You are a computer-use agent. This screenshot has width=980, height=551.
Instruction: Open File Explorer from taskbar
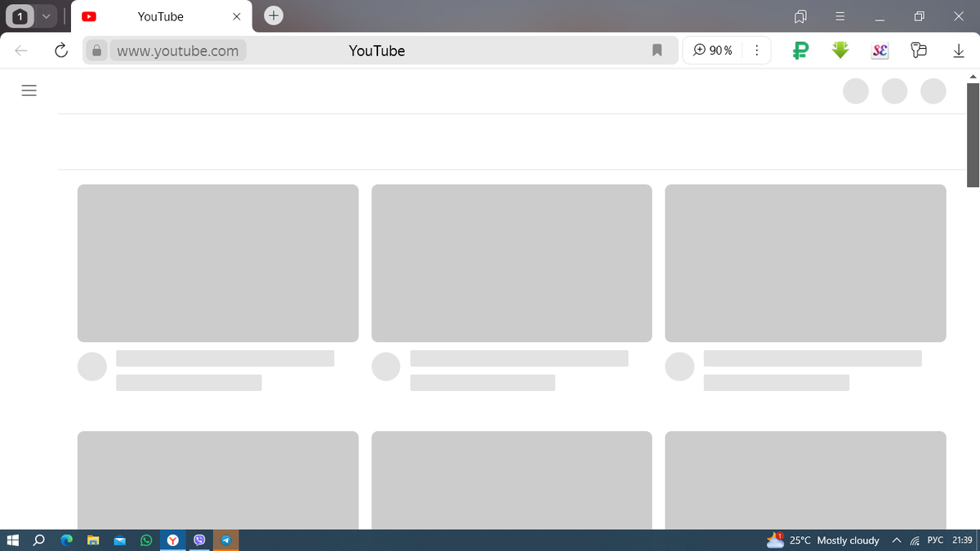pos(93,540)
